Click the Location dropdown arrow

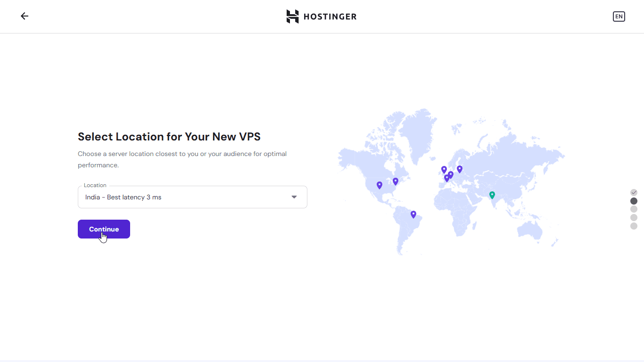click(294, 197)
